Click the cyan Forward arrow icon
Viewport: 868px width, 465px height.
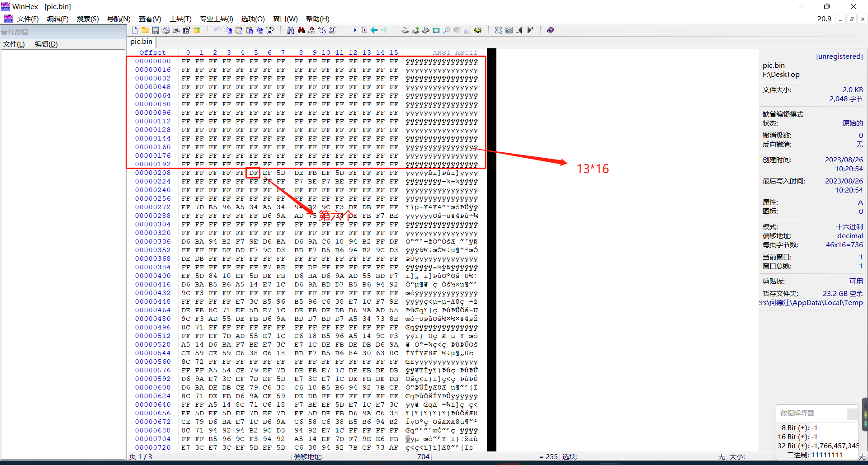point(384,30)
